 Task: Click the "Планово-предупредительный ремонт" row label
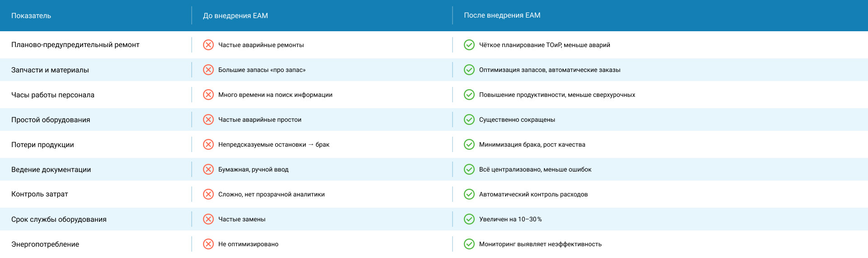[75, 45]
